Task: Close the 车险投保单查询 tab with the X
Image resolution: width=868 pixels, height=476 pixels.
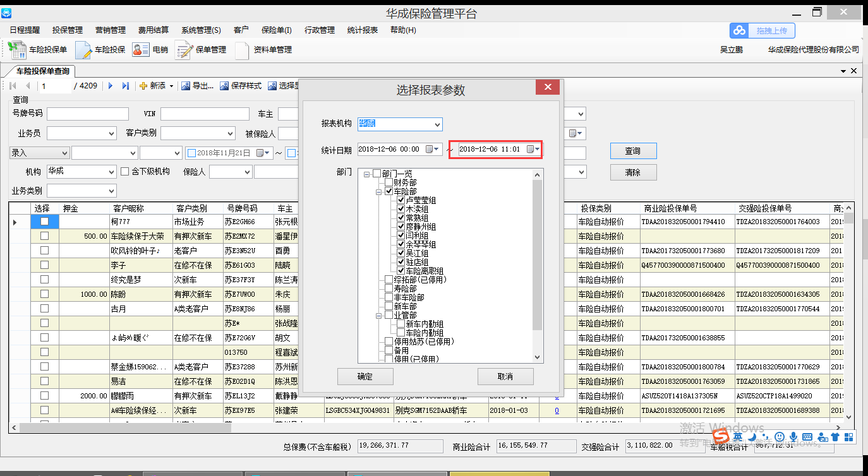Action: coord(854,71)
